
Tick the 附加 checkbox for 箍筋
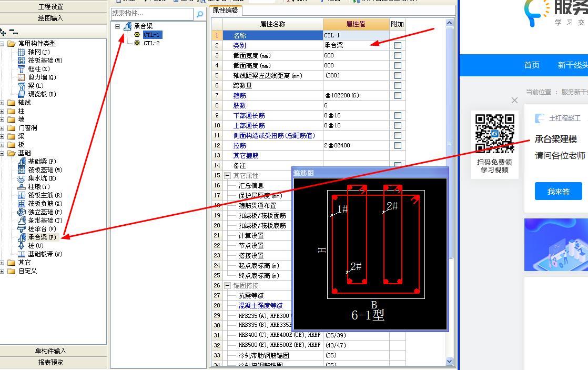click(398, 96)
